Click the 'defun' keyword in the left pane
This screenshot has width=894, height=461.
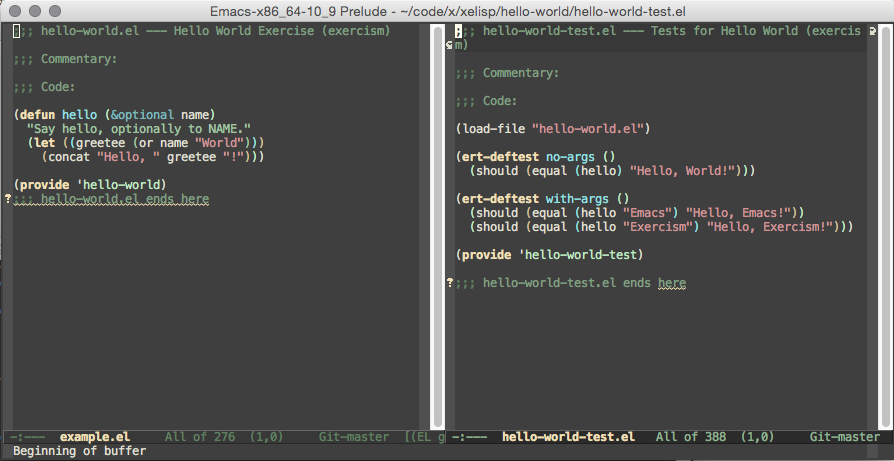click(38, 115)
